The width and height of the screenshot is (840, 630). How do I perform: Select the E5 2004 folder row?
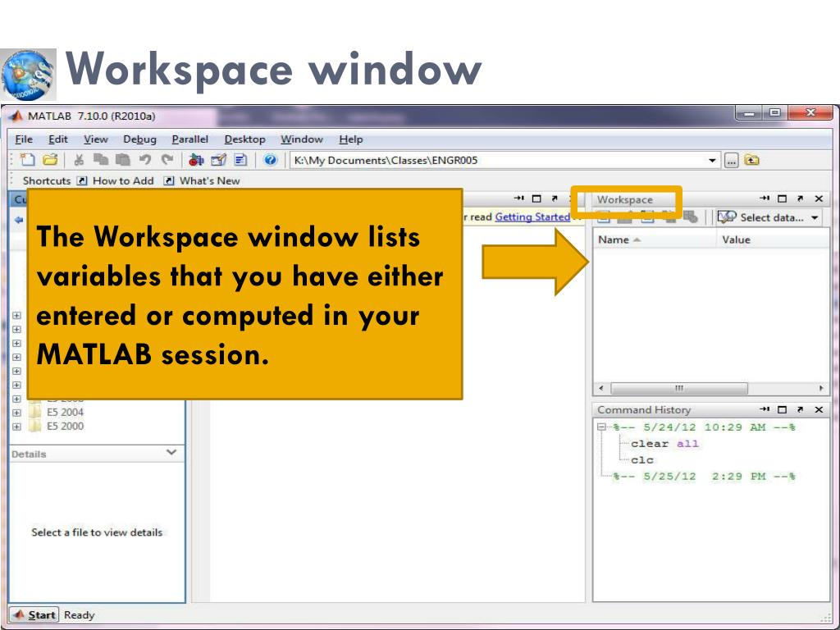click(65, 413)
